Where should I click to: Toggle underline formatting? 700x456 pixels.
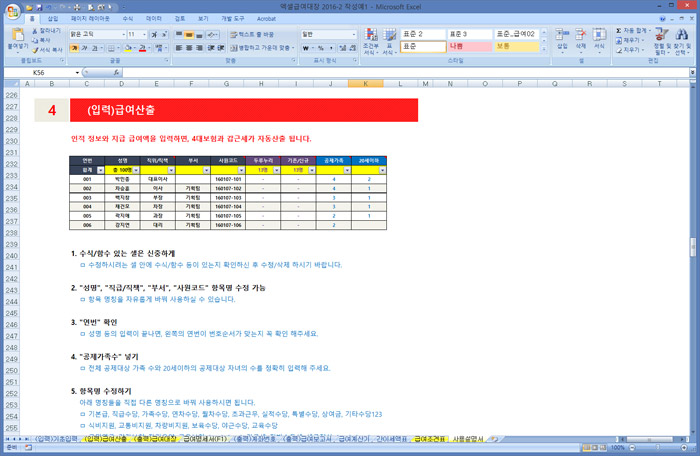point(94,48)
